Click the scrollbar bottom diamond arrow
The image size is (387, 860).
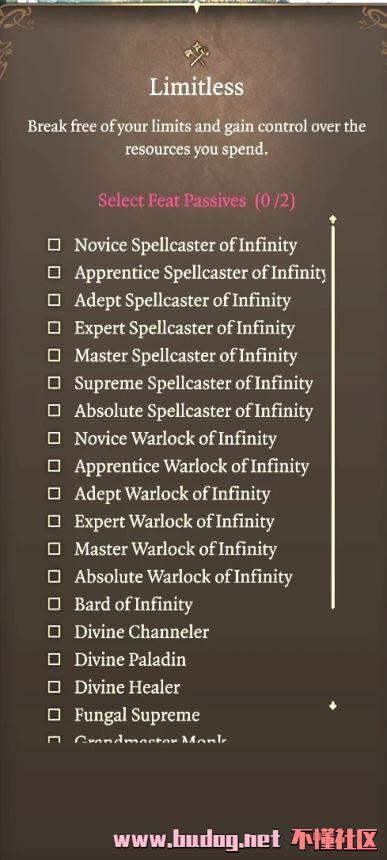click(x=332, y=706)
